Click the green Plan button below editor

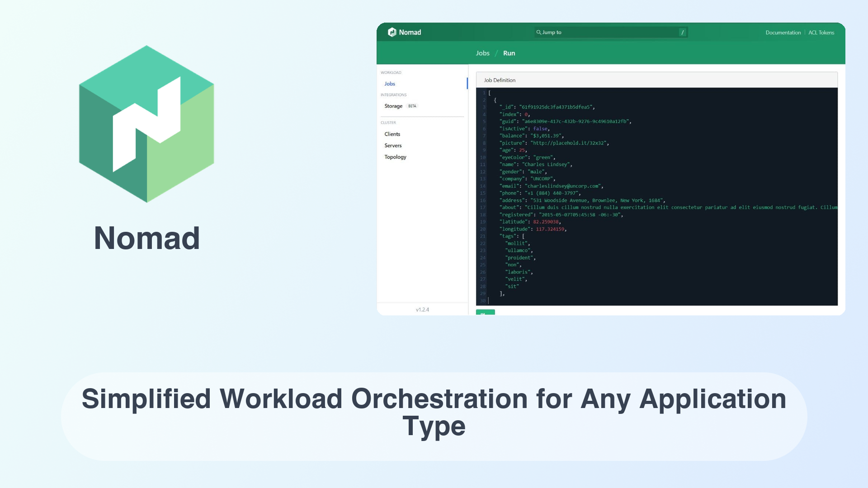pos(485,312)
